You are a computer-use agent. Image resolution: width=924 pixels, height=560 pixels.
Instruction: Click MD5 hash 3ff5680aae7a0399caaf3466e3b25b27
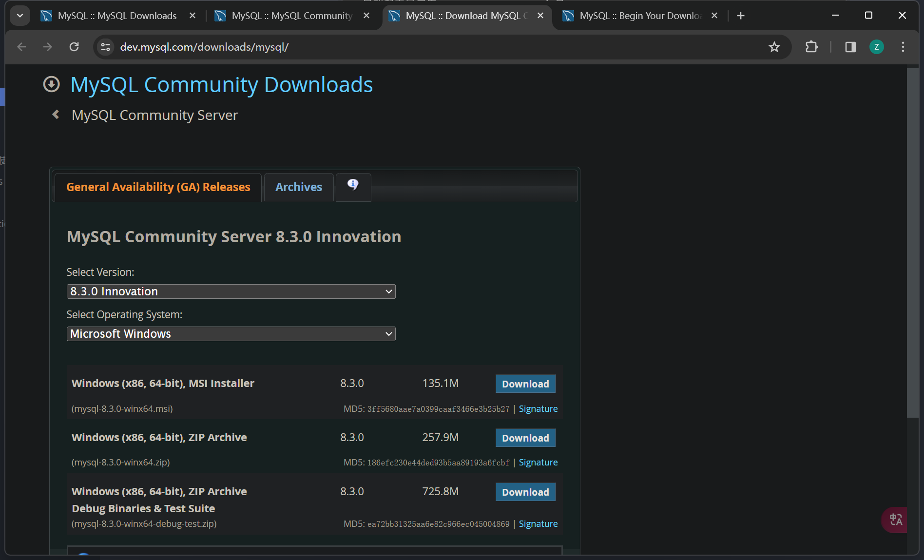click(x=438, y=409)
